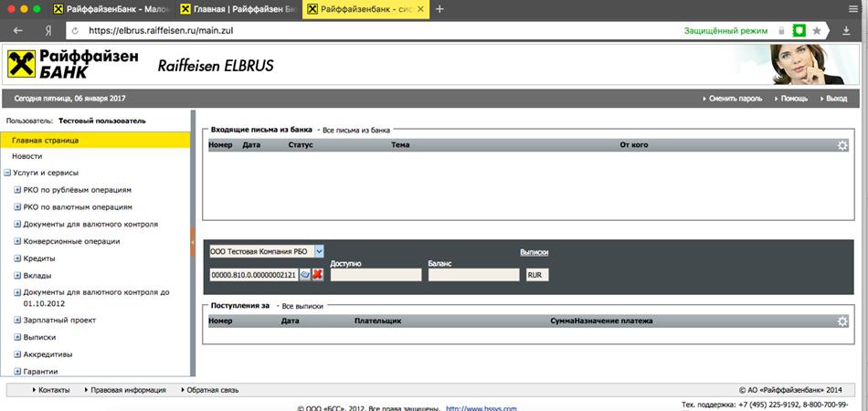The width and height of the screenshot is (868, 411).
Task: Click the 'Баланс' amount field
Action: 474,274
